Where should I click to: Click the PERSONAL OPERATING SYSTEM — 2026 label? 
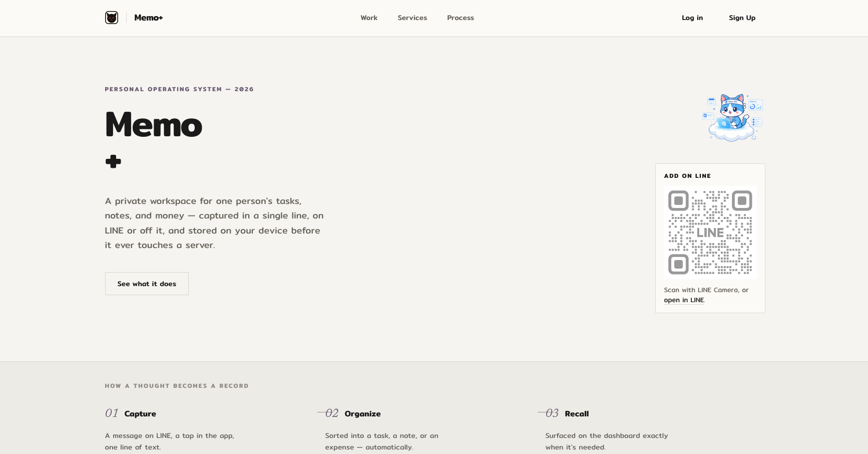pyautogui.click(x=179, y=89)
